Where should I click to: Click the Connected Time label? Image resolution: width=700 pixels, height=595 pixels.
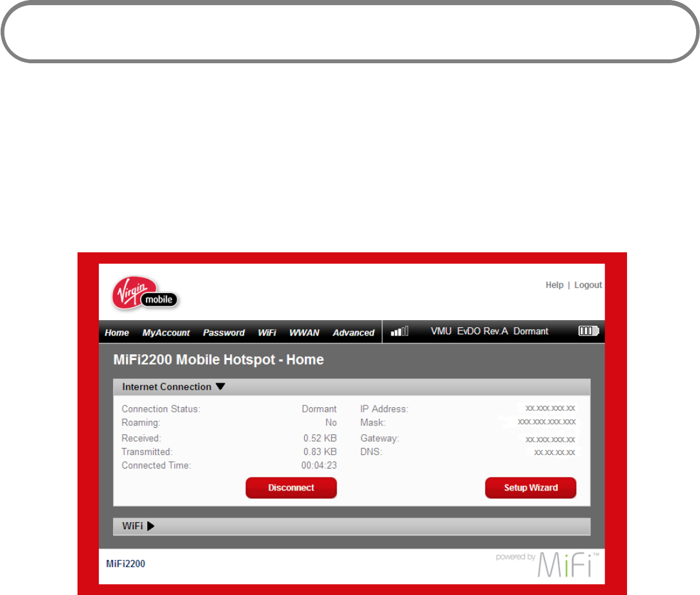click(x=156, y=465)
